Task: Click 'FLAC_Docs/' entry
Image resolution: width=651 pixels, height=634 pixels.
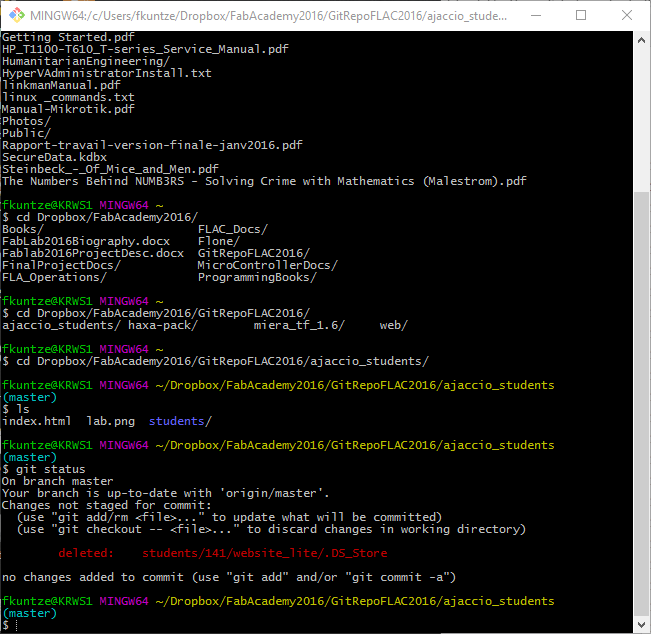Action: coord(232,229)
